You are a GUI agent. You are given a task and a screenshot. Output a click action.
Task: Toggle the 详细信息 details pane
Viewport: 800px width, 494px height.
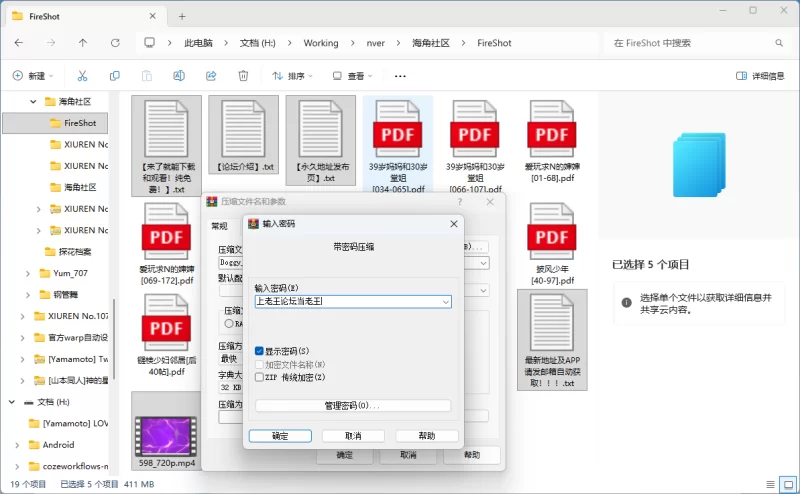(x=759, y=76)
